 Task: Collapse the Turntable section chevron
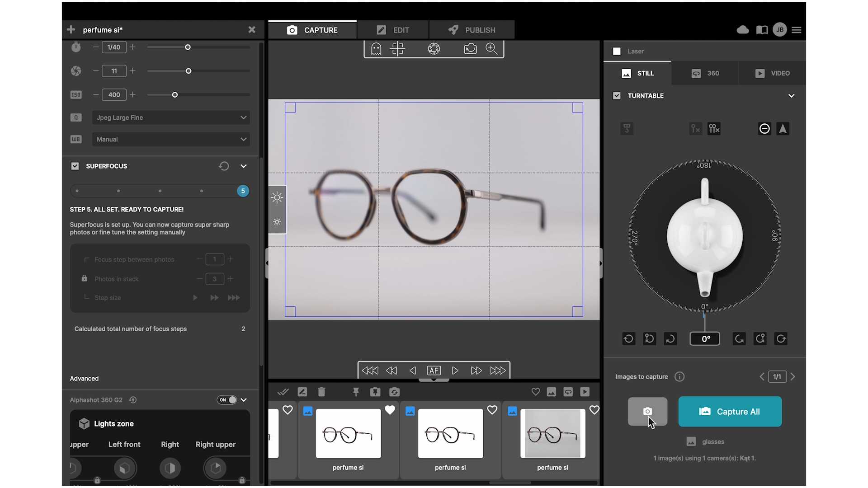click(x=791, y=96)
